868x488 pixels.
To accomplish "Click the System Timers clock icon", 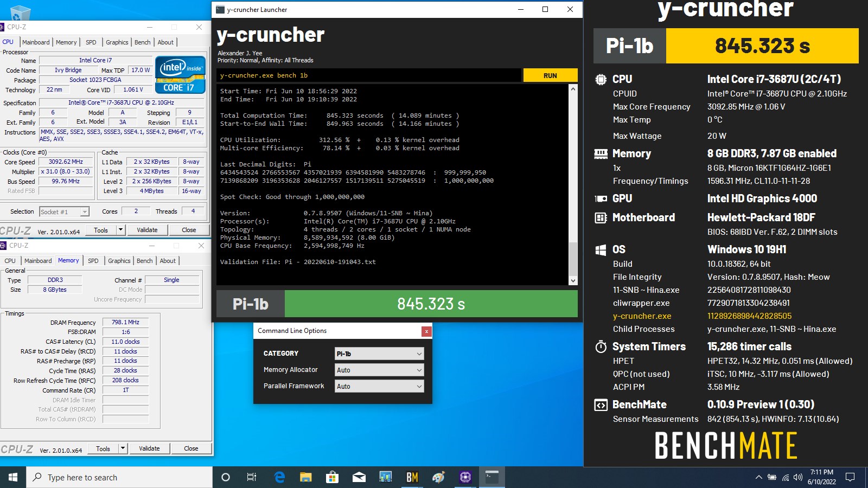I will (x=601, y=347).
